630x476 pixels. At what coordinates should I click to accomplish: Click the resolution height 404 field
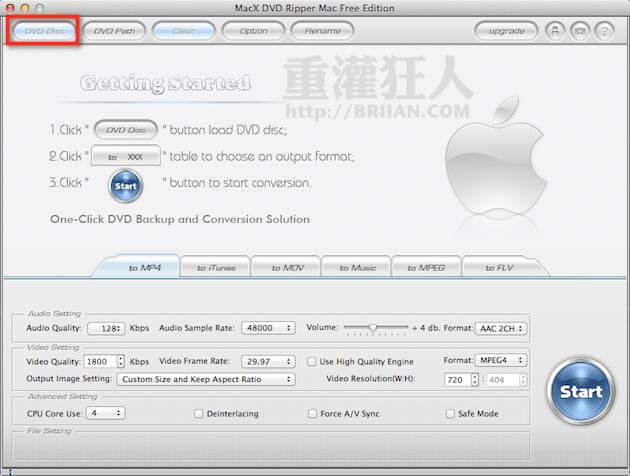click(503, 380)
